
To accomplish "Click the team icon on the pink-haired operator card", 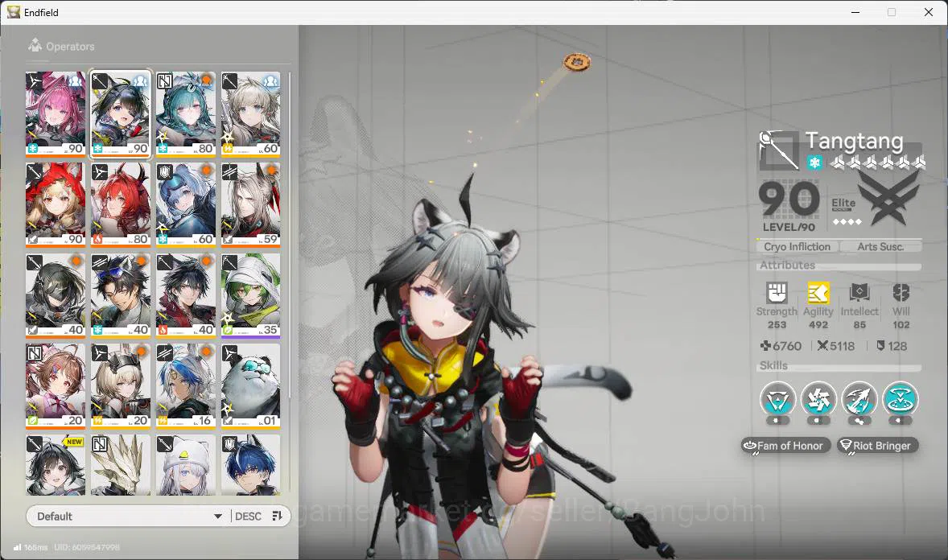I will coord(75,81).
